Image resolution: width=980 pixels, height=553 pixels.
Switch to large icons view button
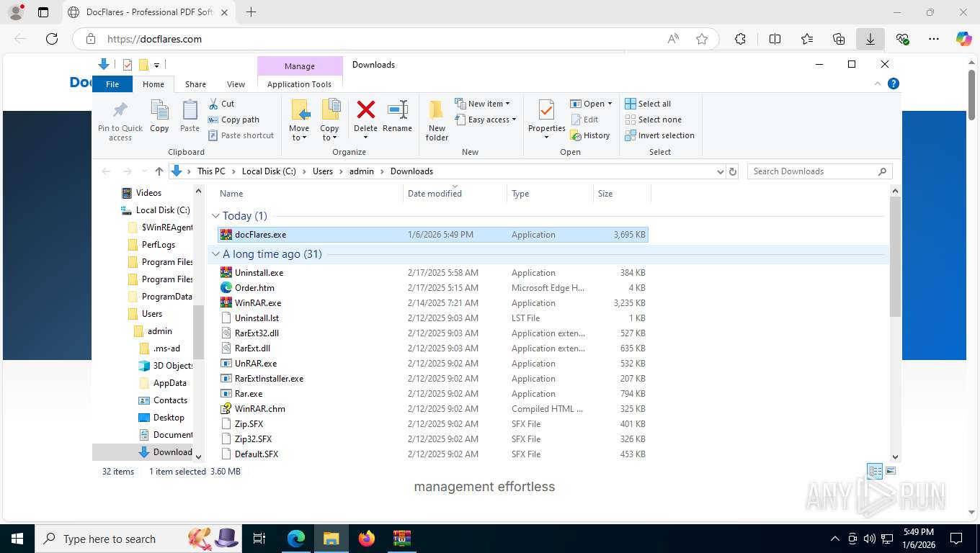(x=891, y=471)
